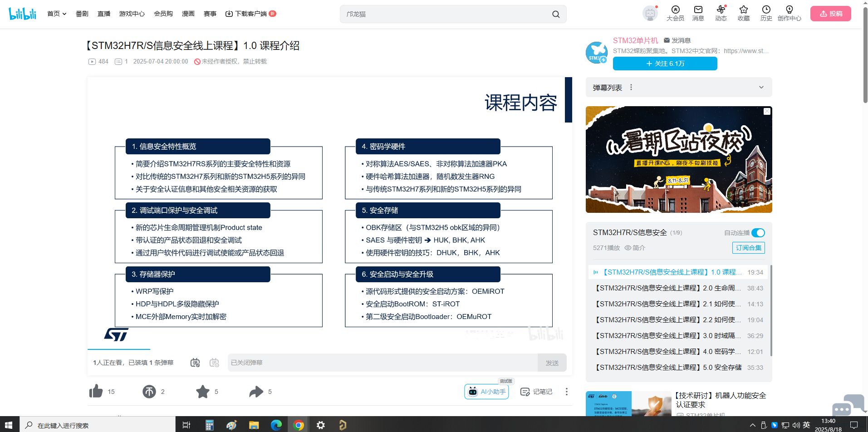Click the playlist panel scrollbar
Image resolution: width=868 pixels, height=432 pixels.
tap(771, 310)
